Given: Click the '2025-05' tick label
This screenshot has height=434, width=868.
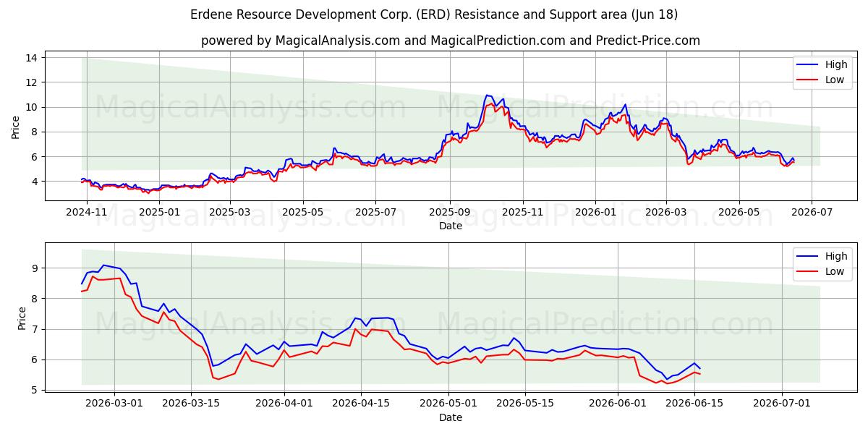Looking at the screenshot, I should (x=302, y=212).
